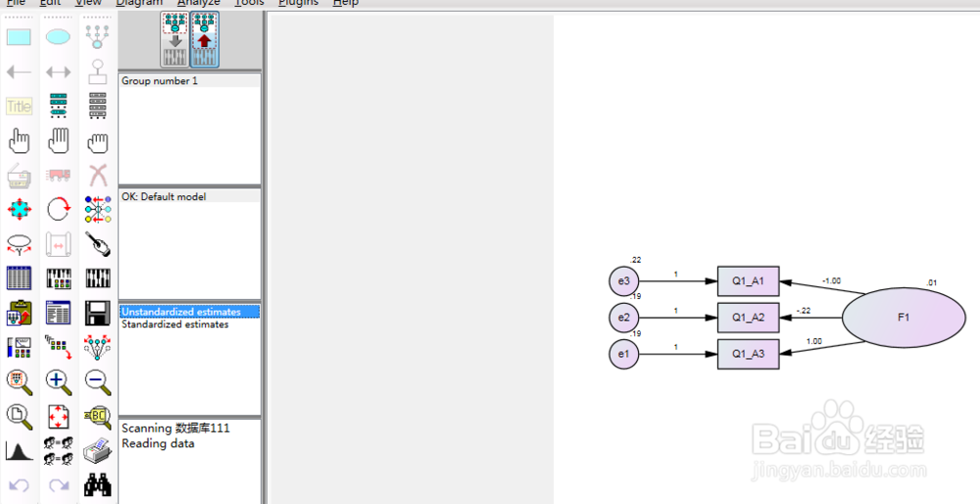Click the F1 latent variable ellipse

[904, 318]
